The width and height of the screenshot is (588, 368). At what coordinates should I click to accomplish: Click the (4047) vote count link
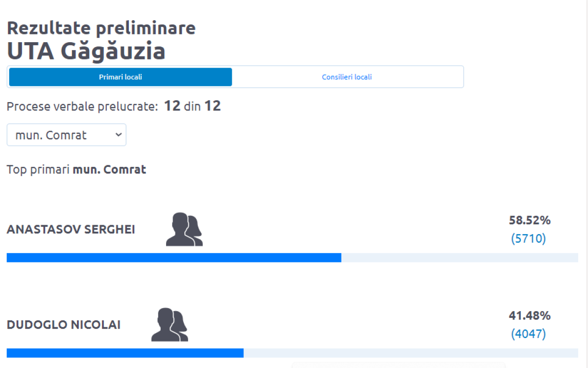(528, 334)
